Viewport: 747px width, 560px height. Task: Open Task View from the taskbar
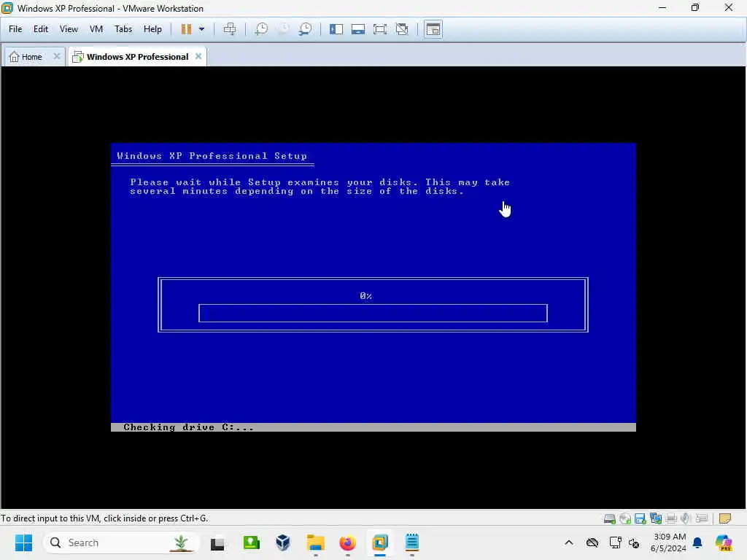coord(218,542)
